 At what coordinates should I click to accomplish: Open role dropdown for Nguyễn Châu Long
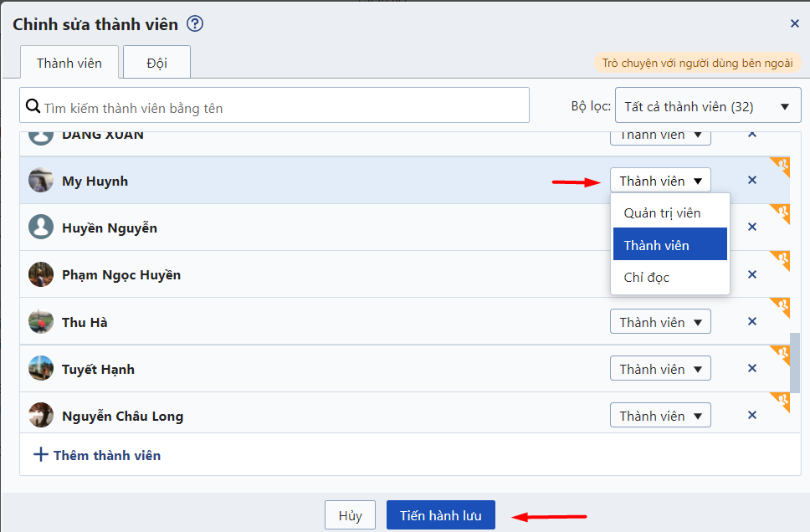(660, 415)
